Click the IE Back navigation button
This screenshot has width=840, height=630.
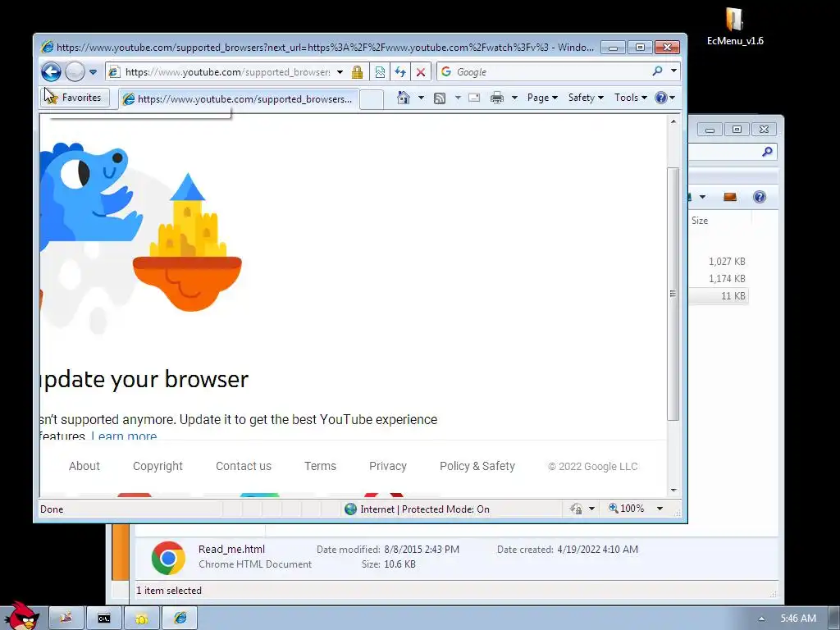51,72
